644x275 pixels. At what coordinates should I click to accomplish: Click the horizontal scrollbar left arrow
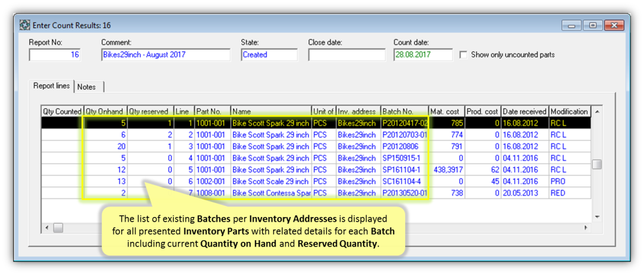pos(47,227)
